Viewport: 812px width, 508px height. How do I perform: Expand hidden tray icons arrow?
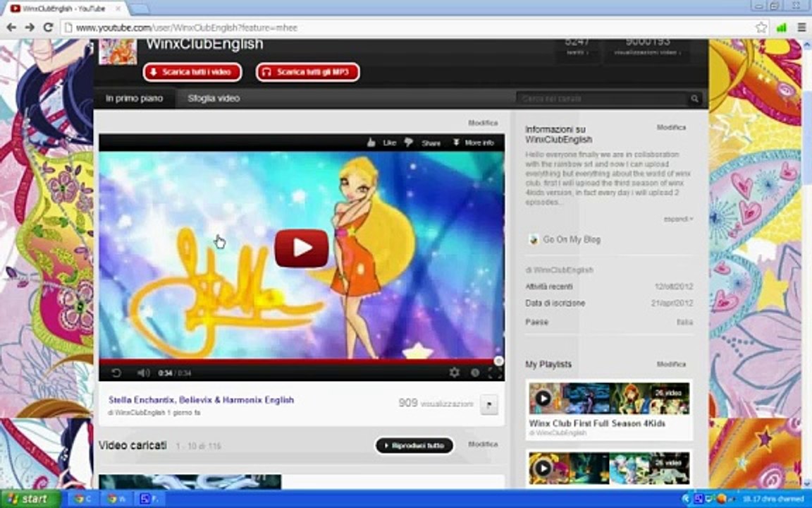coord(686,500)
